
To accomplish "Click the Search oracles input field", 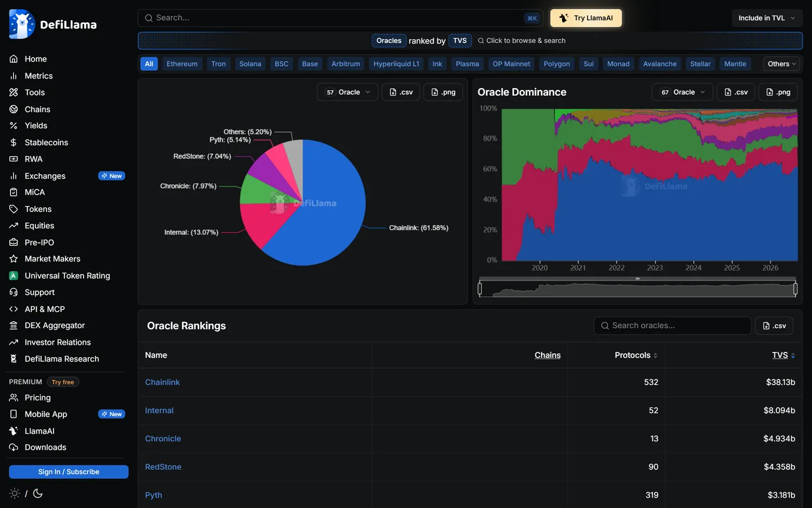I will [x=672, y=326].
